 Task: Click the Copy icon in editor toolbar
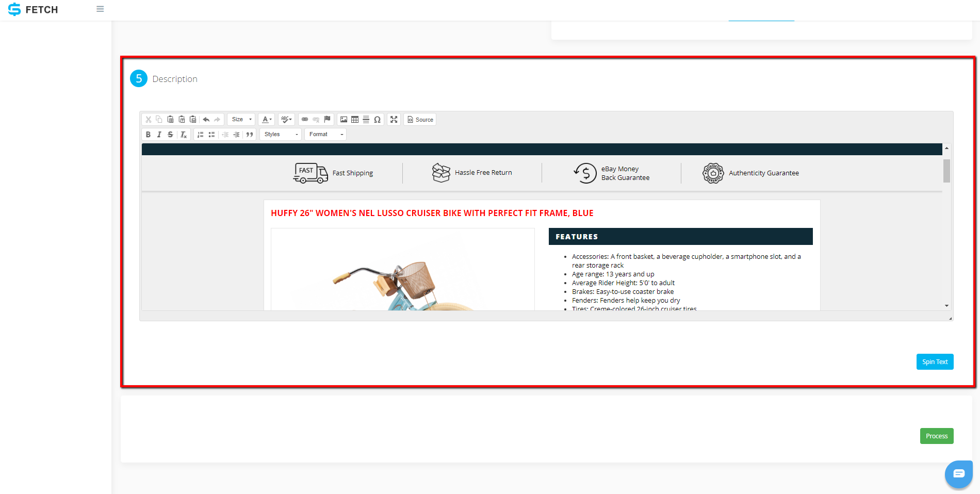[159, 120]
